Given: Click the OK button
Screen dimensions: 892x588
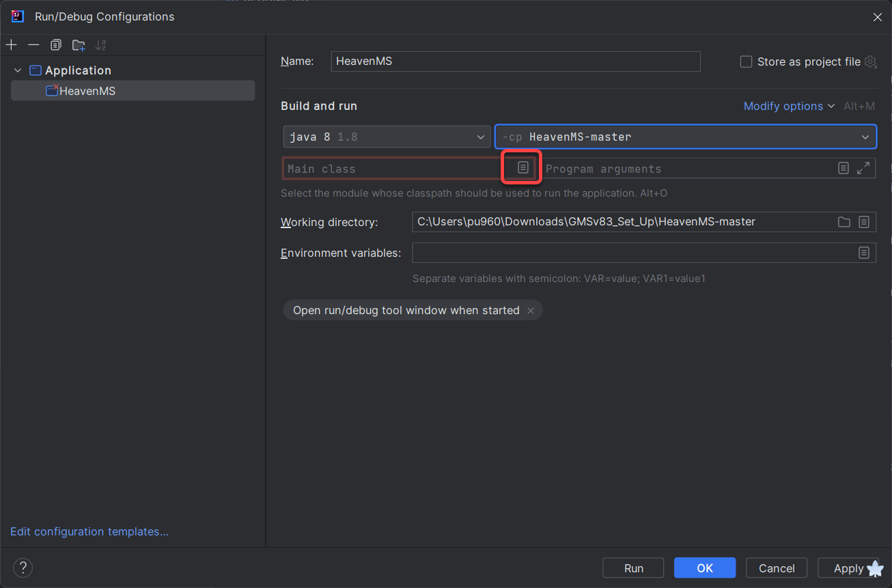Looking at the screenshot, I should click(705, 568).
